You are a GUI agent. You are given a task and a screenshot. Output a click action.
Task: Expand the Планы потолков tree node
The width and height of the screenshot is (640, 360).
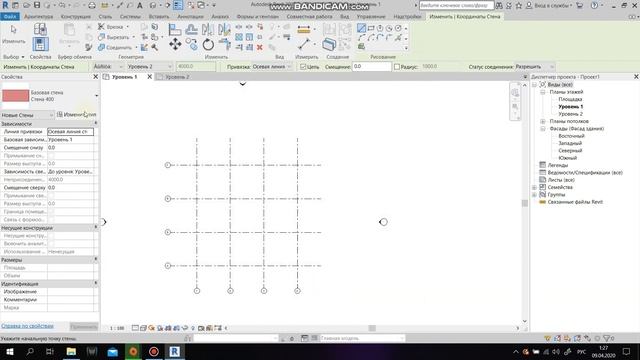pyautogui.click(x=543, y=122)
